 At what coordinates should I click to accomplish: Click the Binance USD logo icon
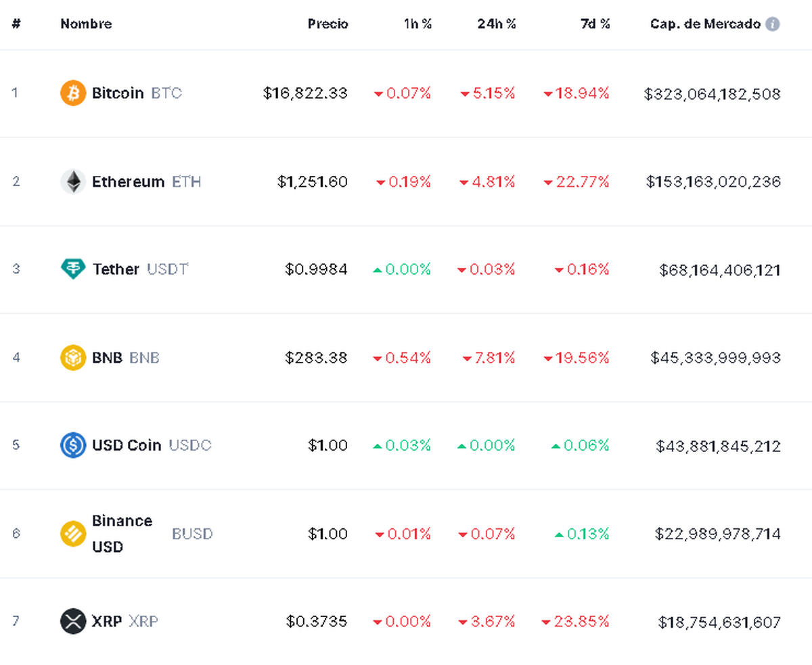[73, 534]
